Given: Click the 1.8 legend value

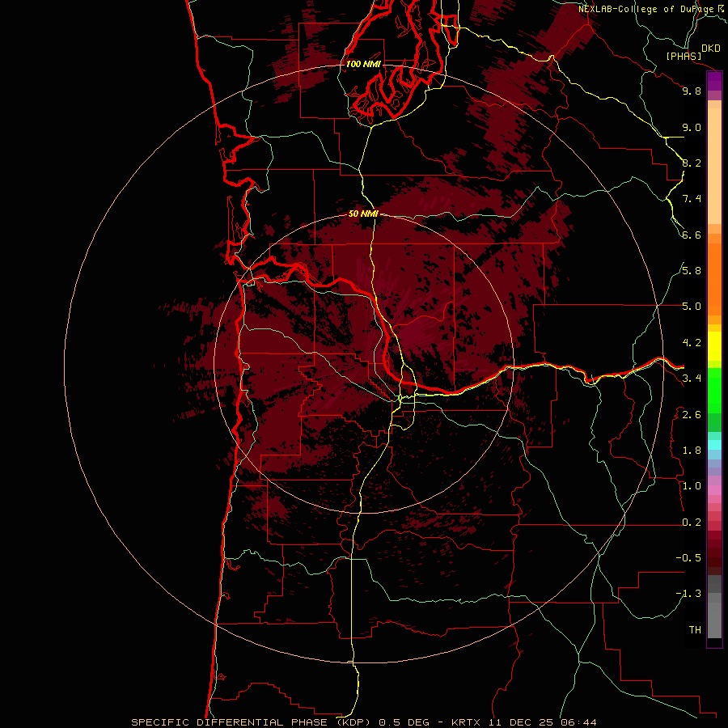Looking at the screenshot, I should pyautogui.click(x=692, y=451).
